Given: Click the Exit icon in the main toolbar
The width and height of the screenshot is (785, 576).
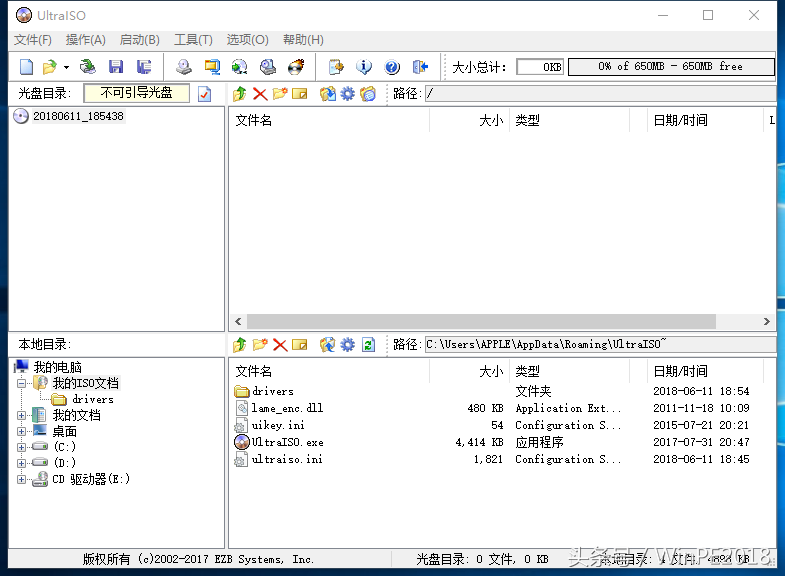Looking at the screenshot, I should point(420,67).
